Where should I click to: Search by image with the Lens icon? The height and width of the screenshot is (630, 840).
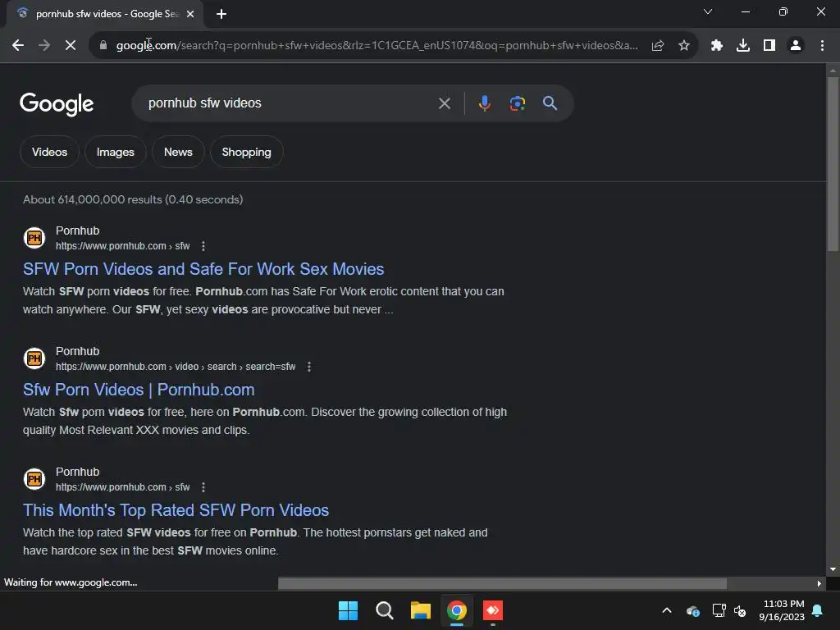pyautogui.click(x=517, y=103)
